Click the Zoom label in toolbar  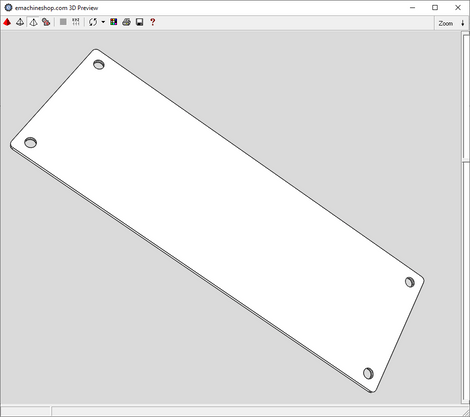pos(446,23)
